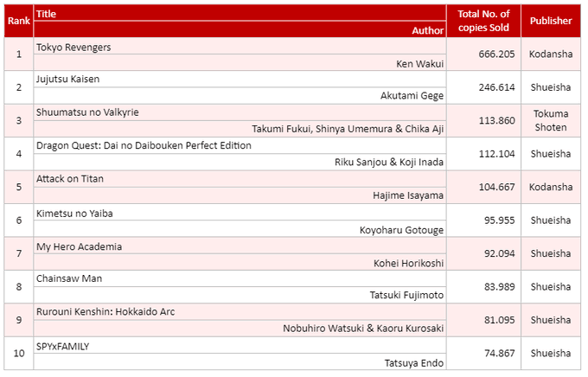This screenshot has width=588, height=377.
Task: Select the Chainsaw Man title
Action: [x=69, y=278]
